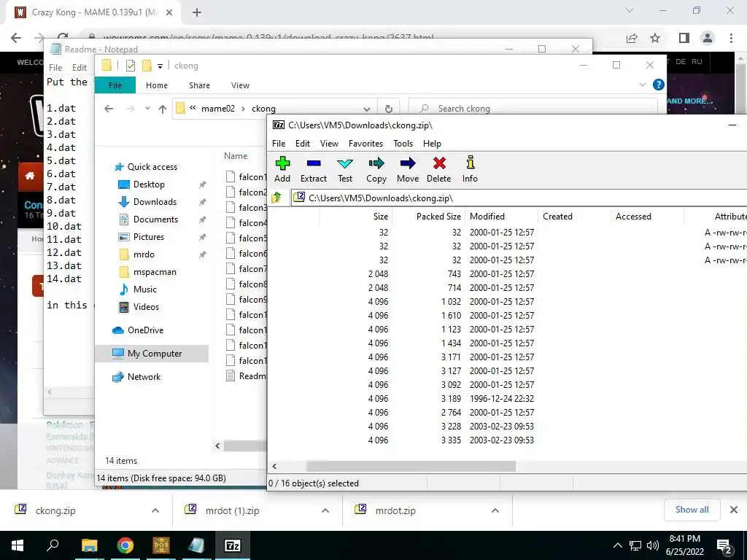Open the 7-Zip Favorites menu

click(366, 144)
